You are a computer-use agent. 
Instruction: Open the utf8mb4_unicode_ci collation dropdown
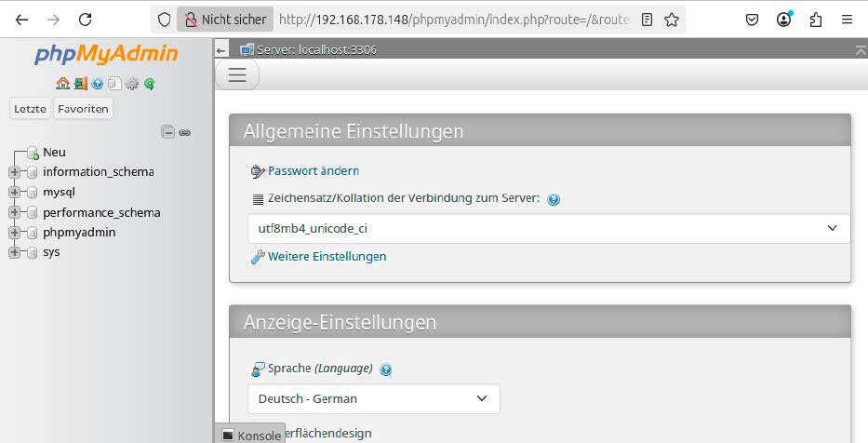coord(549,228)
